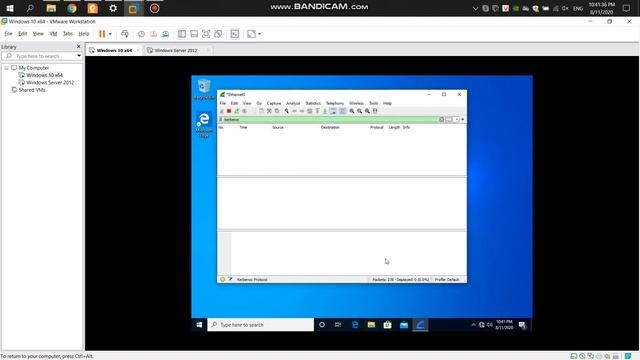Image resolution: width=640 pixels, height=360 pixels.
Task: Click the Bandicam record icon on host taskbar
Action: coord(154,8)
